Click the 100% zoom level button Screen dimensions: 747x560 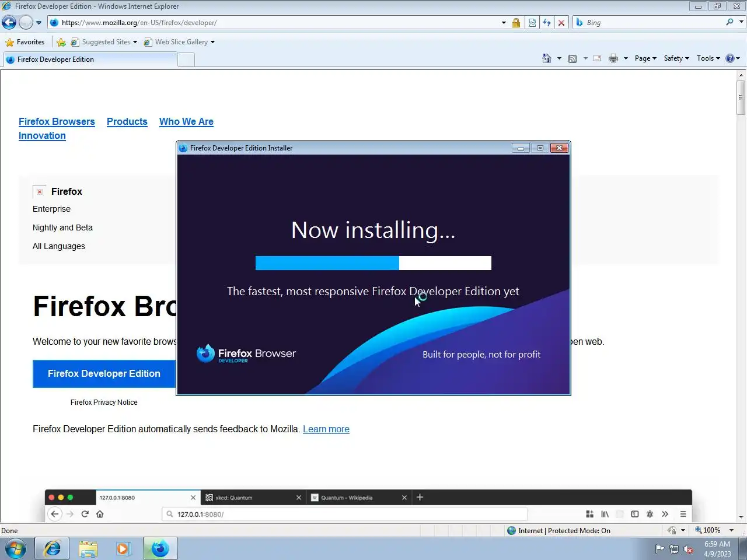pyautogui.click(x=708, y=530)
